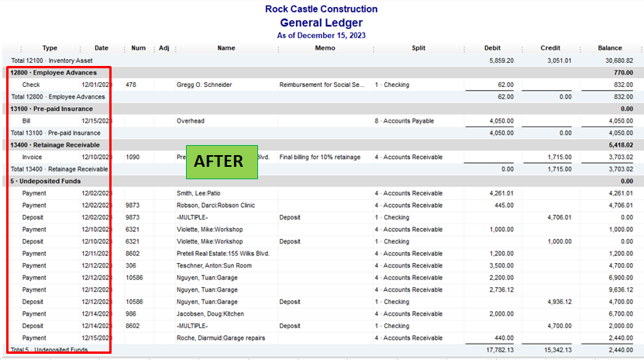
Task: Click the Invoice number 1090 cell
Action: tap(133, 157)
